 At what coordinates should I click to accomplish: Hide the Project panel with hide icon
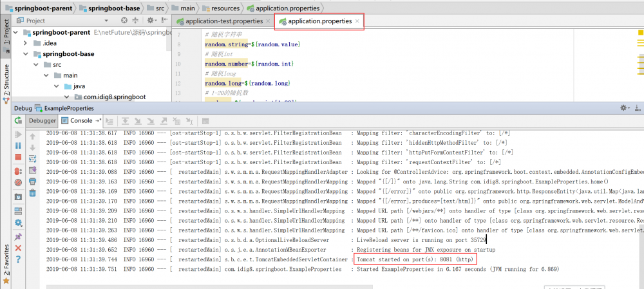tap(165, 21)
